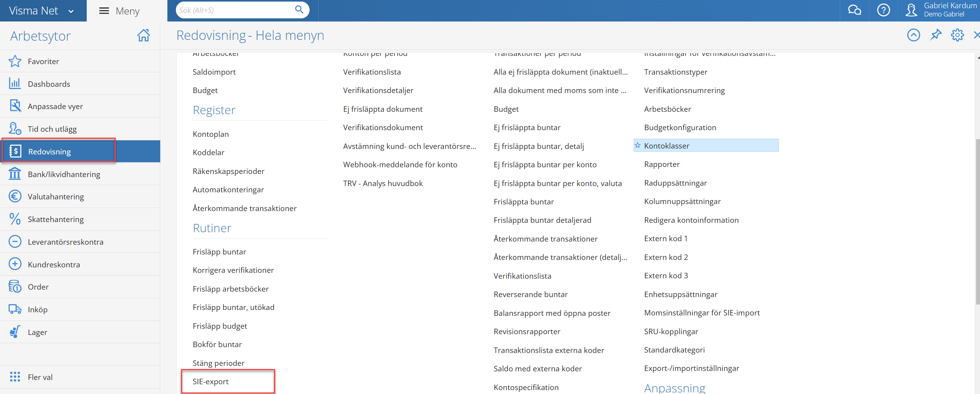This screenshot has width=980, height=394.
Task: Click the home icon beside Arbetsytor
Action: tap(143, 36)
